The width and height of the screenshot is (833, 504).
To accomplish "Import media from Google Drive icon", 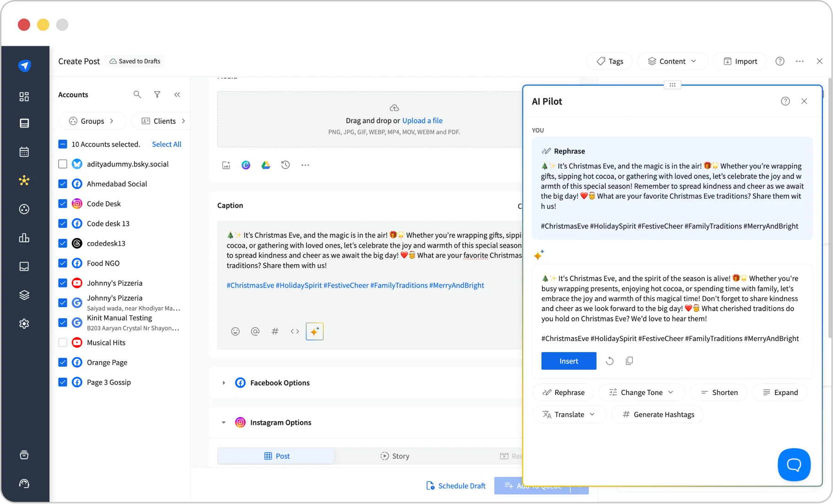I will pyautogui.click(x=265, y=165).
